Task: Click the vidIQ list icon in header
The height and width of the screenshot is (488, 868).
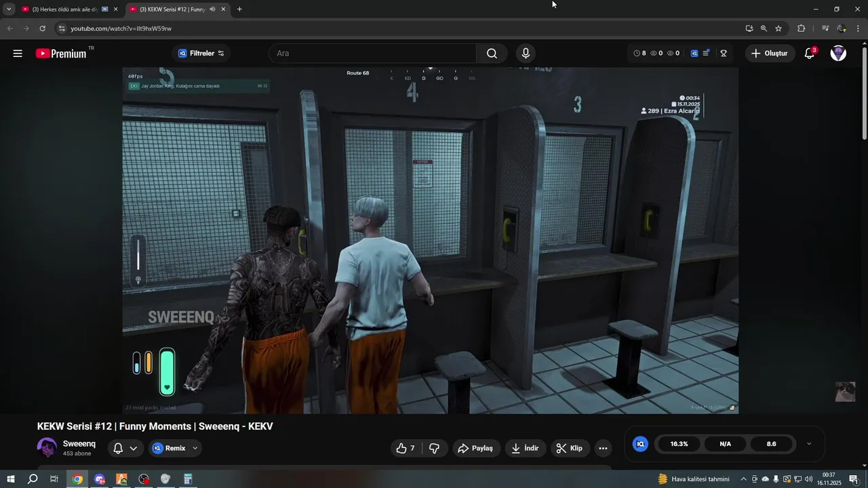Action: point(706,54)
